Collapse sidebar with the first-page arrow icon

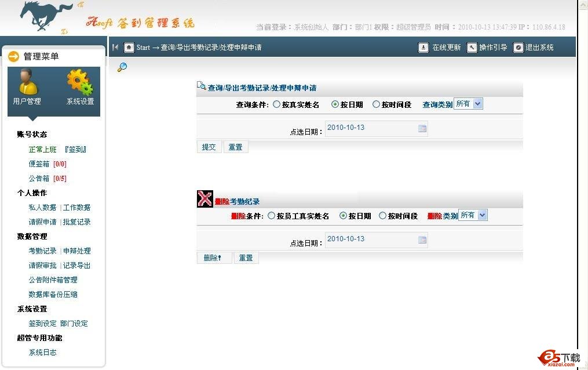115,48
